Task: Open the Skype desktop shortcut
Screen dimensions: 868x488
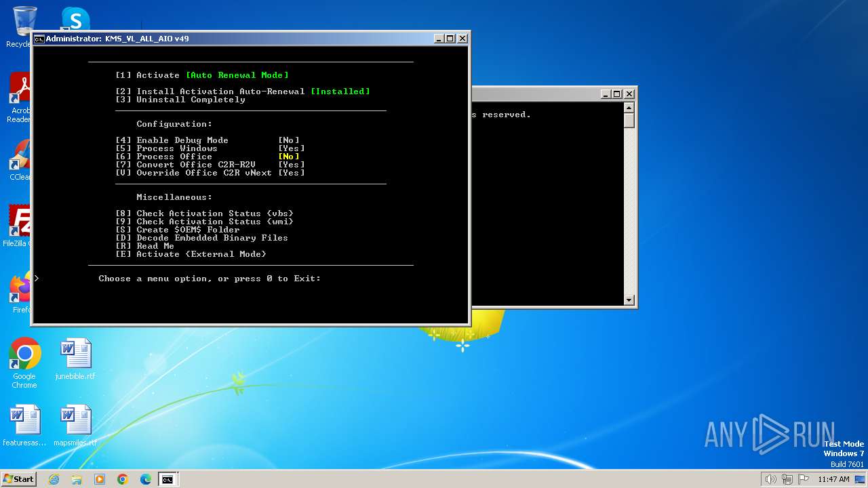Action: pyautogui.click(x=75, y=19)
